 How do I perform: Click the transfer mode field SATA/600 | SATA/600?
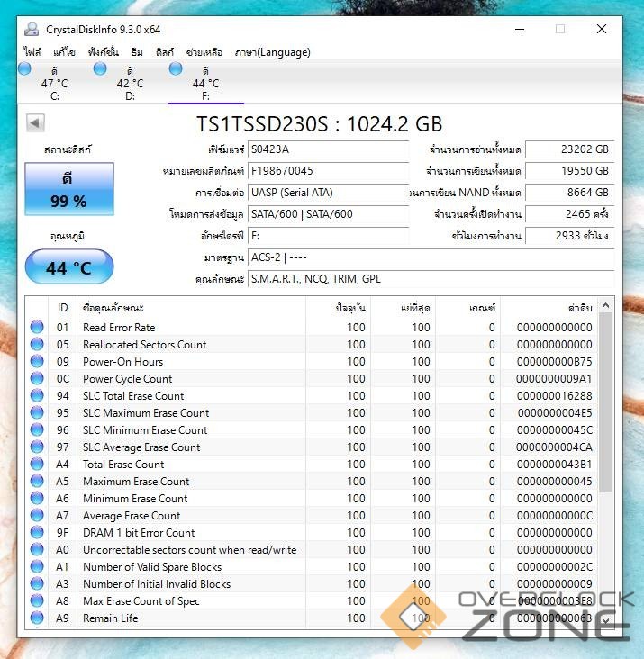pos(329,214)
